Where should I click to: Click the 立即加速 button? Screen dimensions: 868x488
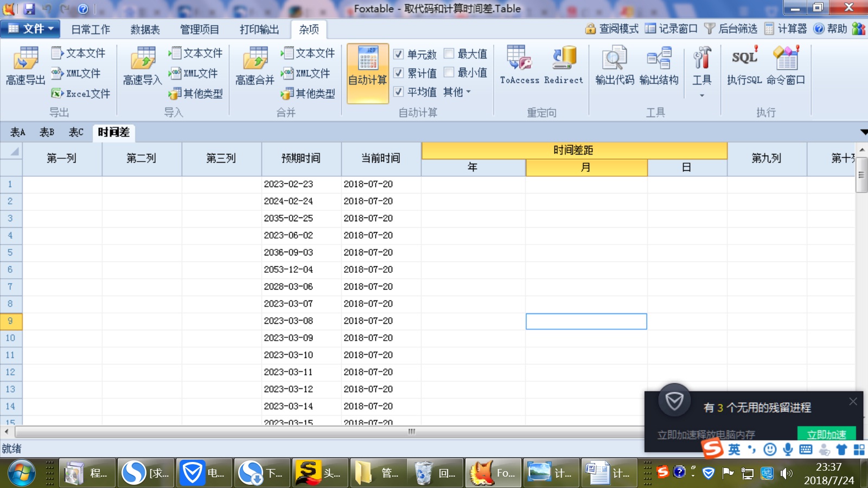pos(826,434)
